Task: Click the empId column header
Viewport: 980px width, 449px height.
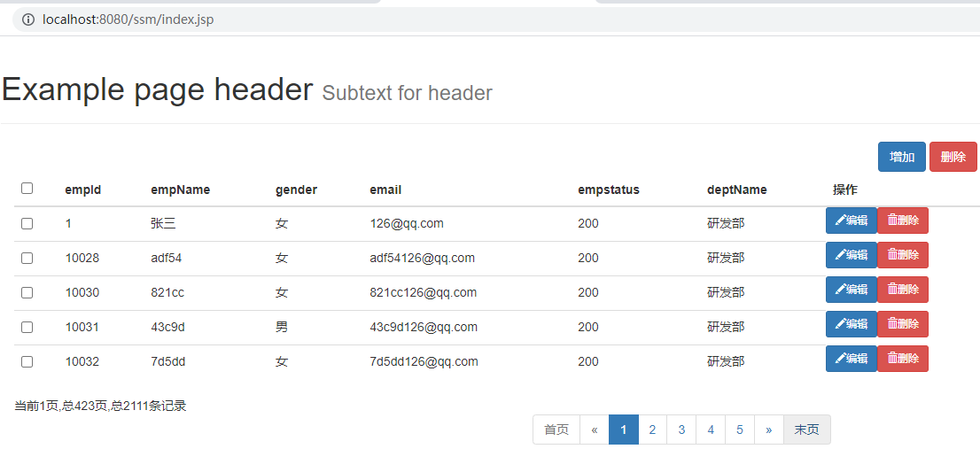Action: [x=83, y=190]
